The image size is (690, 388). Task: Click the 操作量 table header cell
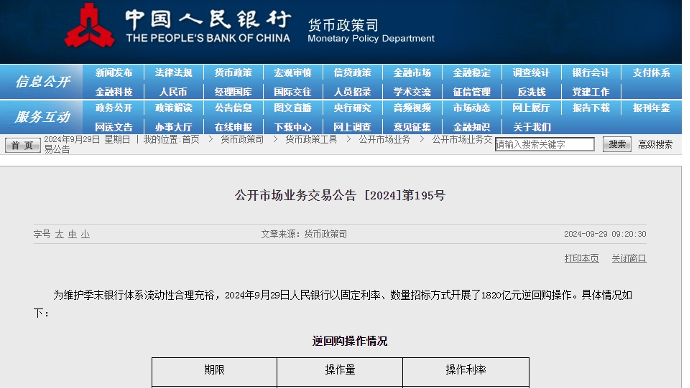click(340, 371)
